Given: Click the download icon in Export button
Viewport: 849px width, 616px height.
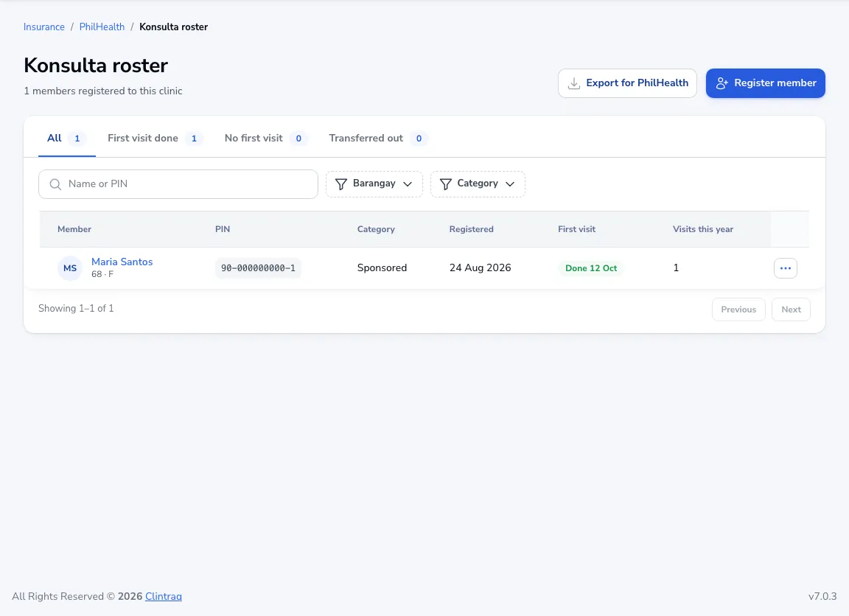Looking at the screenshot, I should point(574,83).
